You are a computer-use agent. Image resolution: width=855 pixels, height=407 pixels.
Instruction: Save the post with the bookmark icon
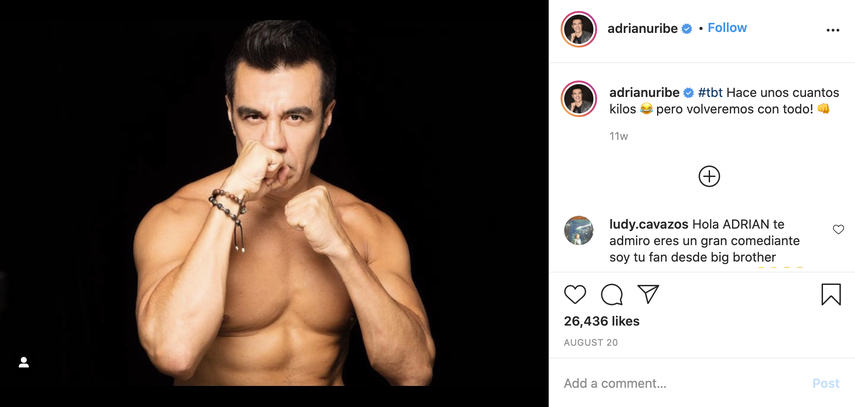[830, 294]
